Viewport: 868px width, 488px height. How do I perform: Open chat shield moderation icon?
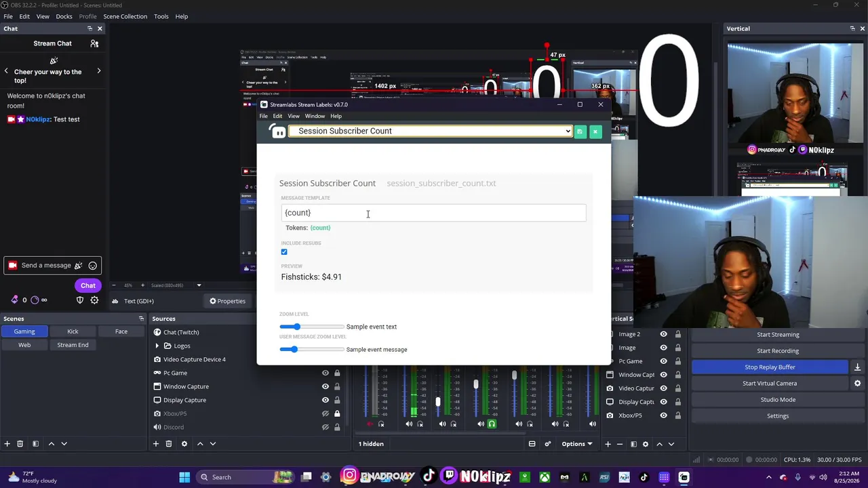click(80, 300)
